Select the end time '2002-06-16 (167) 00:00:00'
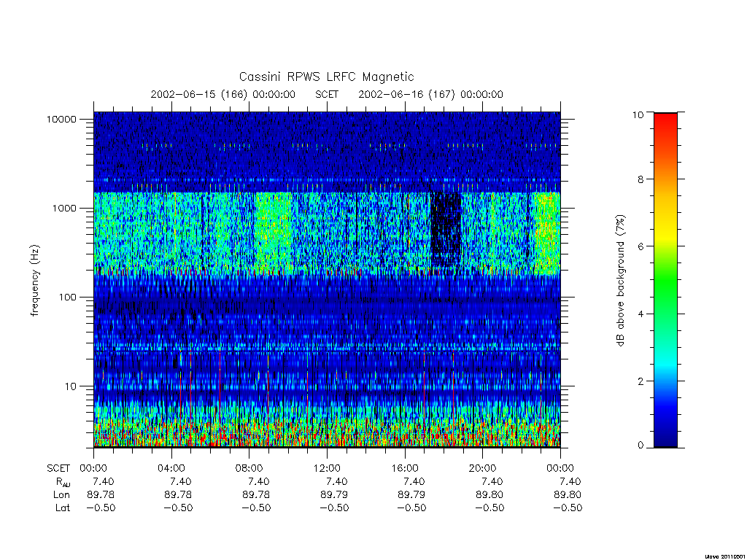Screen dimensions: 747x560 (x=430, y=94)
